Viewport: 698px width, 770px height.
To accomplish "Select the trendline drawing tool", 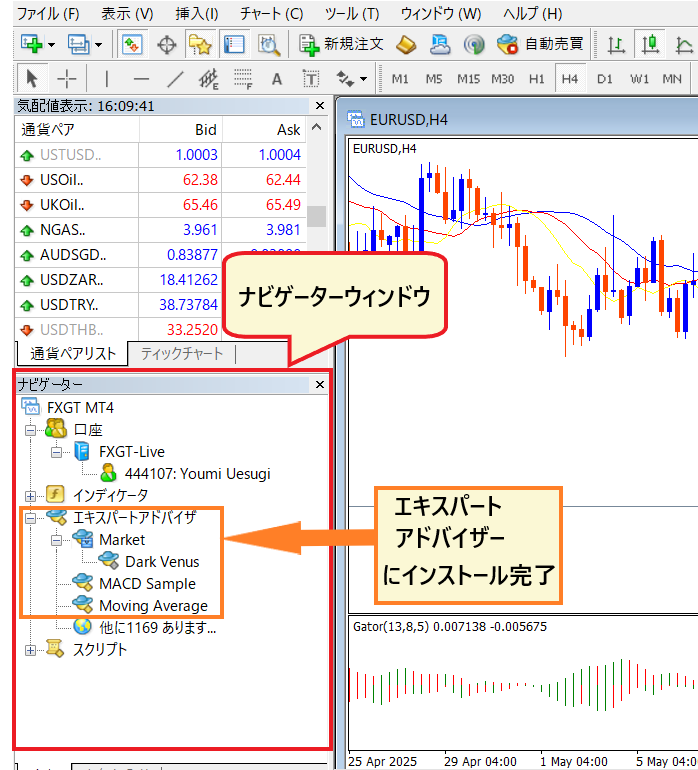I will [x=176, y=79].
